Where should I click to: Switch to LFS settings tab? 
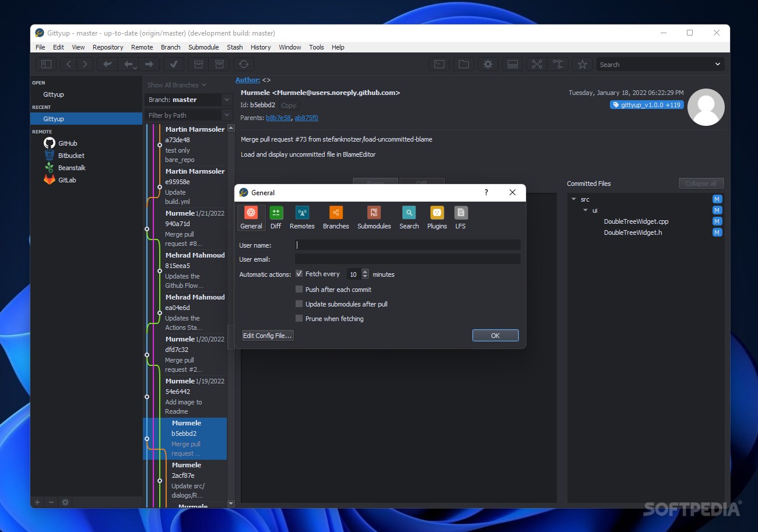tap(461, 218)
